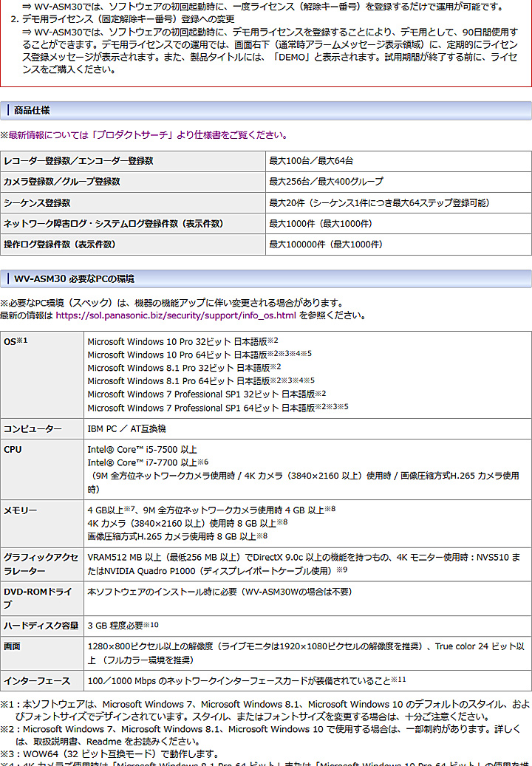Click item 2 デモ用ライセンス登録への変更
The image size is (532, 766).
tap(122, 19)
